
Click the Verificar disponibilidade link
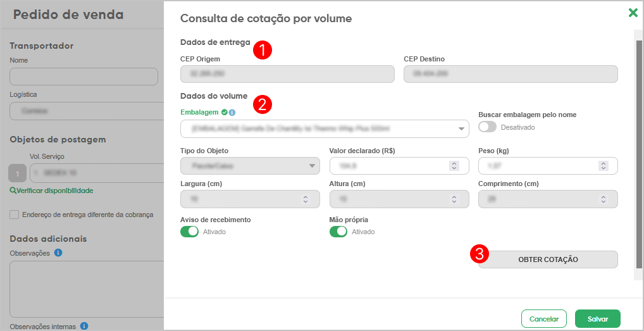pos(52,190)
